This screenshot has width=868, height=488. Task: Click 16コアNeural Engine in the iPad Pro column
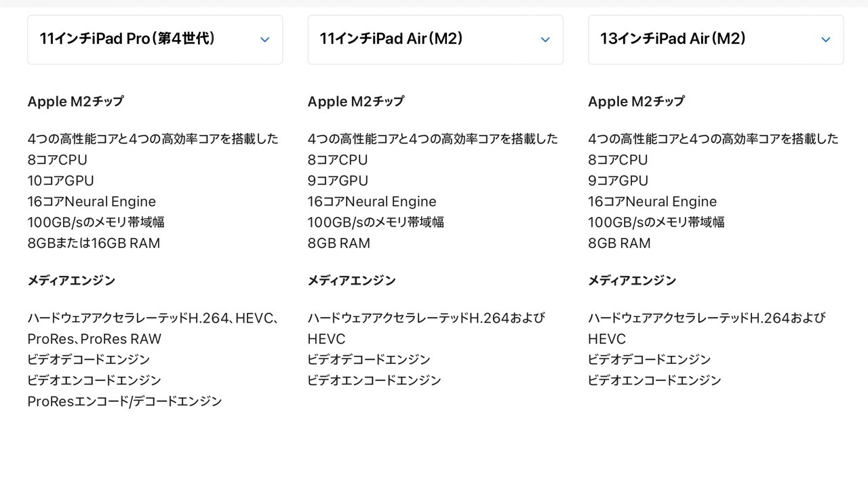(92, 202)
